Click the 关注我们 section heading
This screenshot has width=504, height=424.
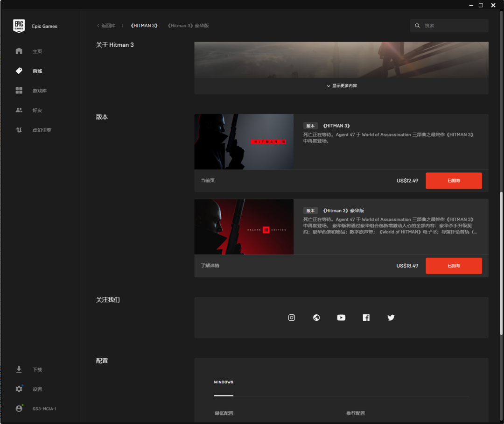(108, 300)
